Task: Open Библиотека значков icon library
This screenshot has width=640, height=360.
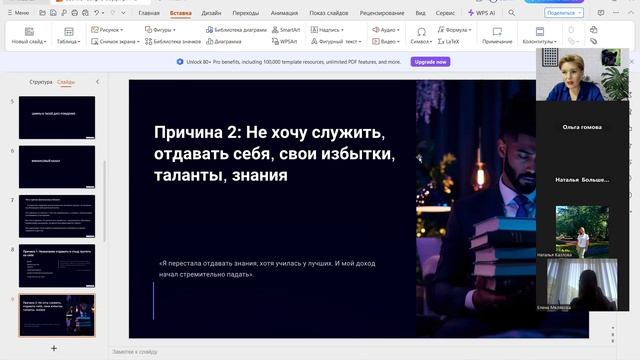Action: (173, 42)
